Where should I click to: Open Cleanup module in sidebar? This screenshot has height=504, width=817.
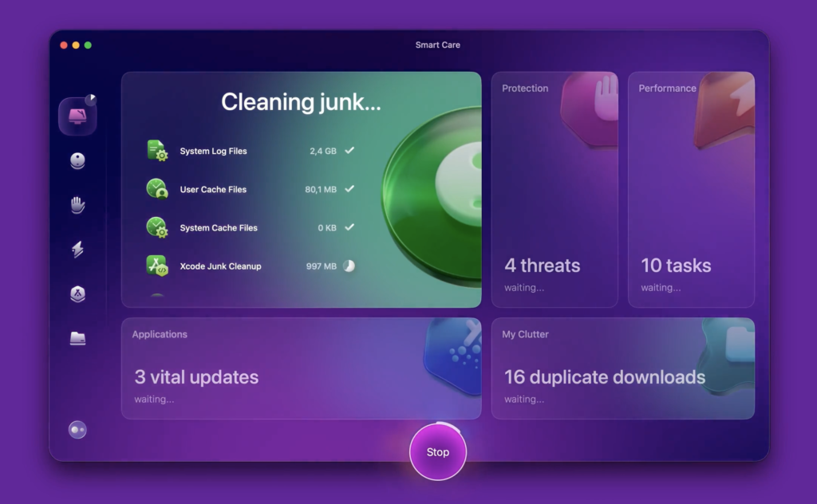(77, 161)
